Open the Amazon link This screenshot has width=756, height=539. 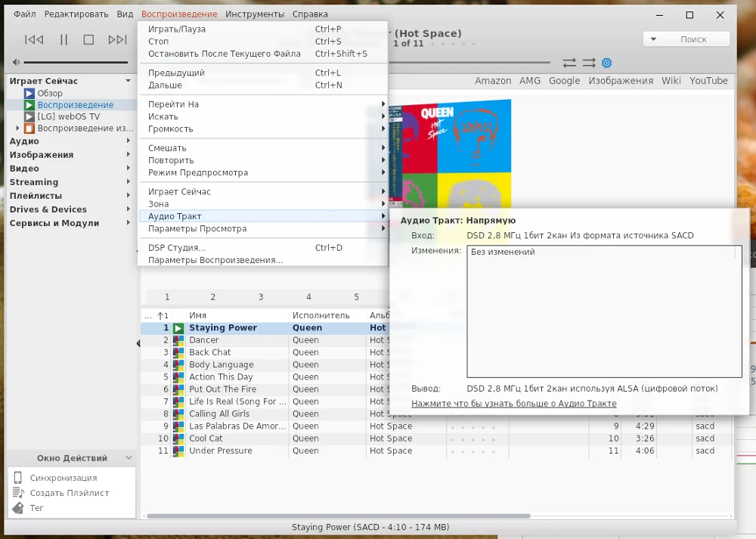coord(493,81)
